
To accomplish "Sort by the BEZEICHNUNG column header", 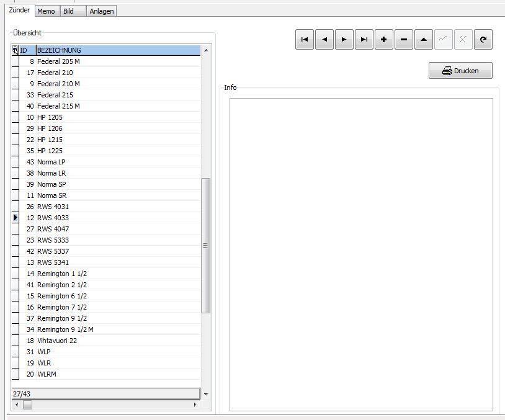I will [x=118, y=50].
